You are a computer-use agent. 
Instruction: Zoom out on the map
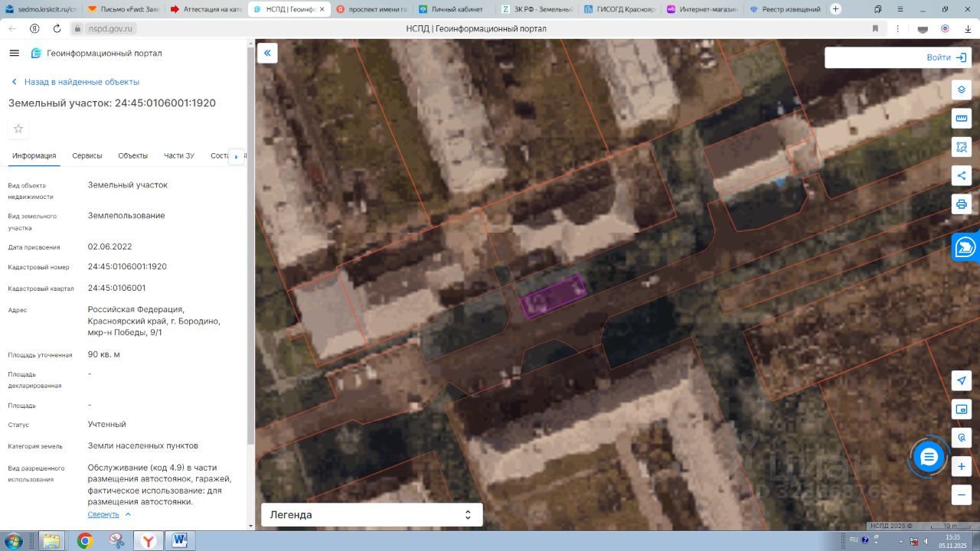pyautogui.click(x=962, y=495)
